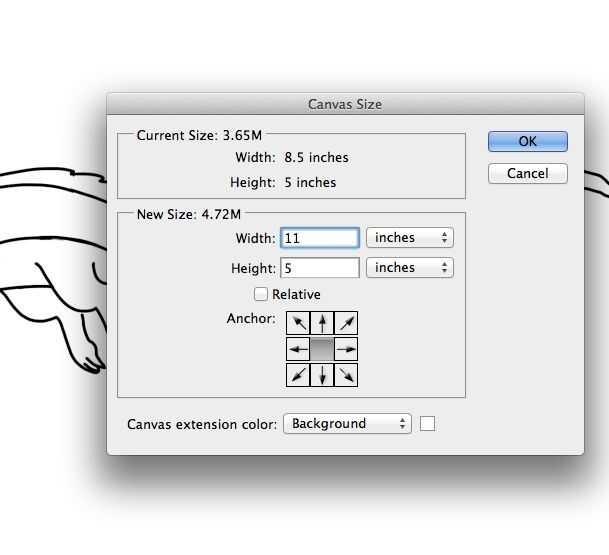609x555 pixels.
Task: Enable the Relative checkbox
Action: pyautogui.click(x=261, y=294)
